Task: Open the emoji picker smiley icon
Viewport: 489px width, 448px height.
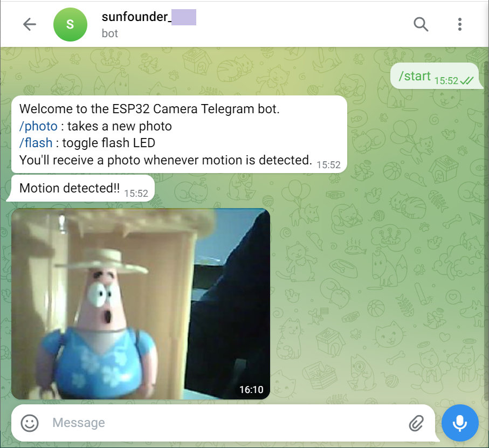Action: pos(30,423)
